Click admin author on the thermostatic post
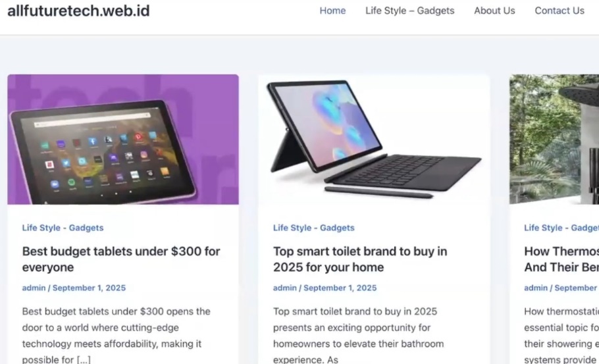The height and width of the screenshot is (364, 599). click(536, 288)
